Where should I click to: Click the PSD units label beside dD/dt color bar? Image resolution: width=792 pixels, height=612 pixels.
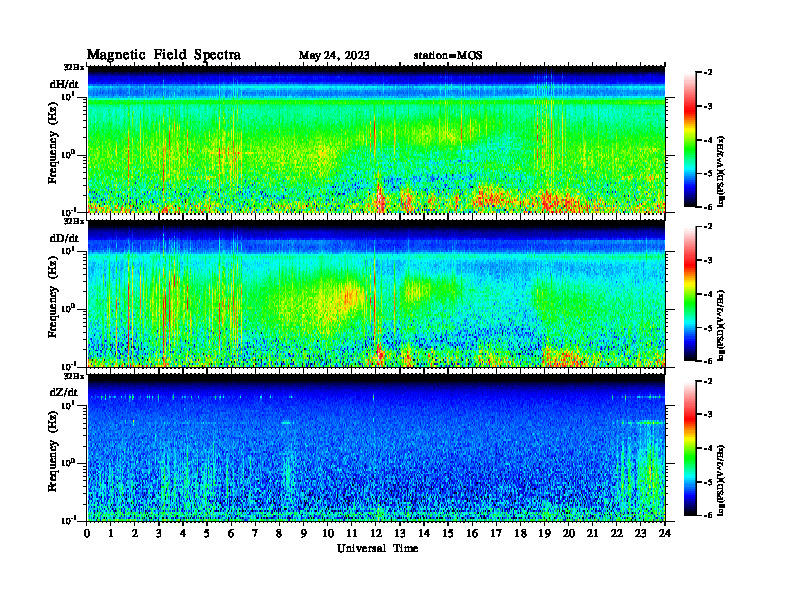721,325
